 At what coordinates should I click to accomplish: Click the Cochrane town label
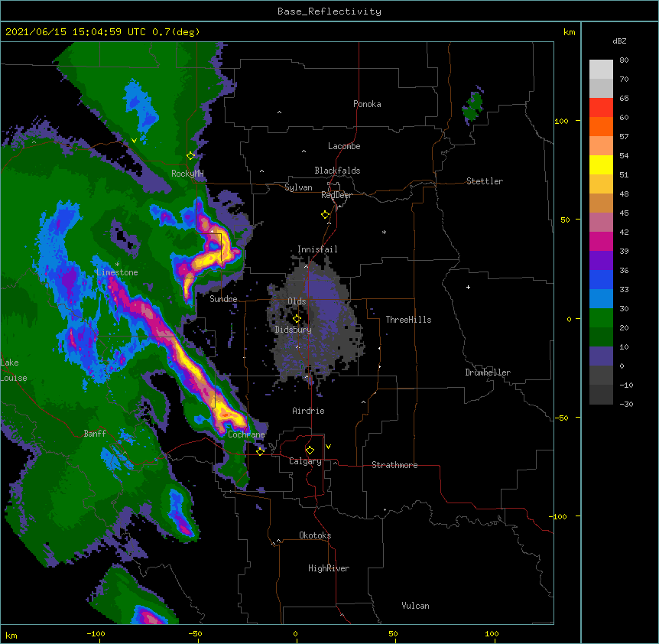coord(246,434)
